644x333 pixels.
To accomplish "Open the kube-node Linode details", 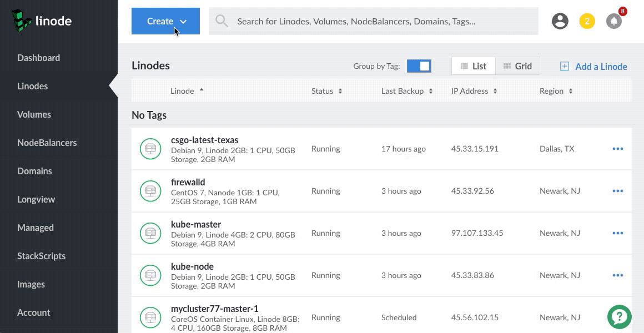I will coord(192,266).
